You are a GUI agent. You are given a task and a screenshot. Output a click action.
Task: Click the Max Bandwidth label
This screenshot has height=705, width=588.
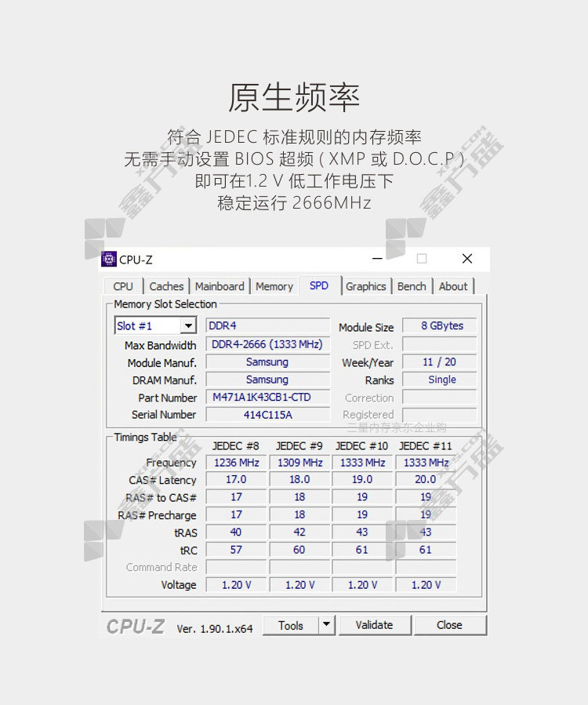161,345
